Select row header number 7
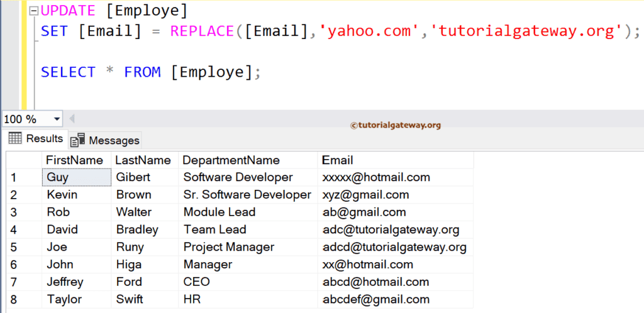Screen dimensions: 644x313 coord(24,282)
